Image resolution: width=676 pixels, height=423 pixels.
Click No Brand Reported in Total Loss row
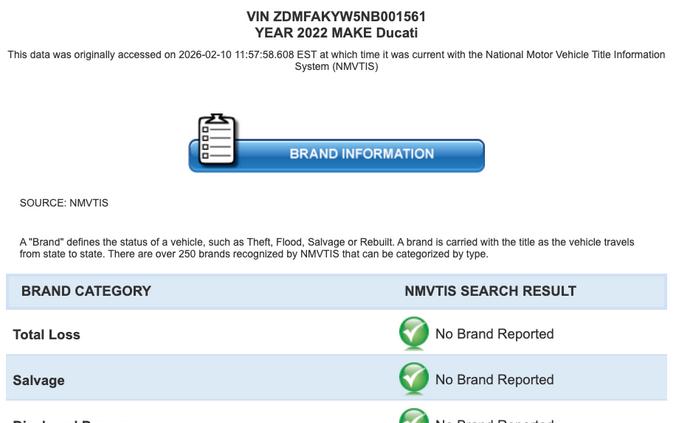(494, 334)
